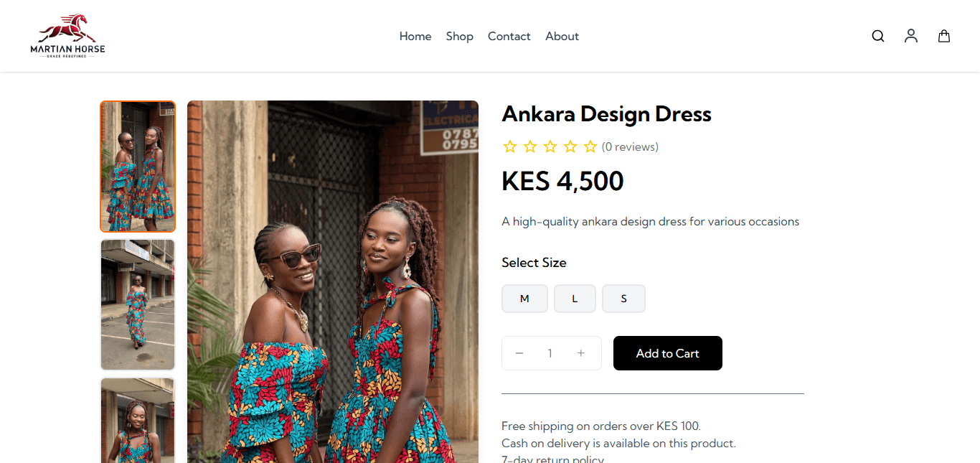
Task: Open the Shop menu link
Action: click(x=459, y=37)
